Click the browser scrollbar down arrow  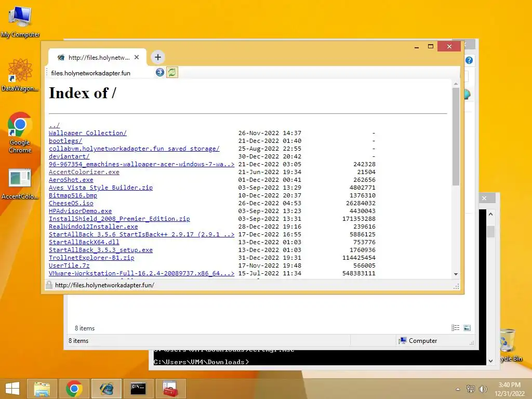(x=456, y=274)
